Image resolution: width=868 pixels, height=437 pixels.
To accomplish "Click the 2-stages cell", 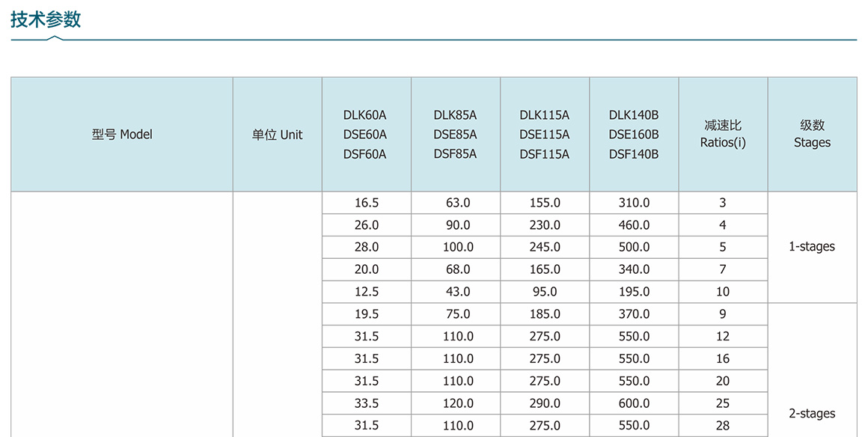I will coord(812,413).
